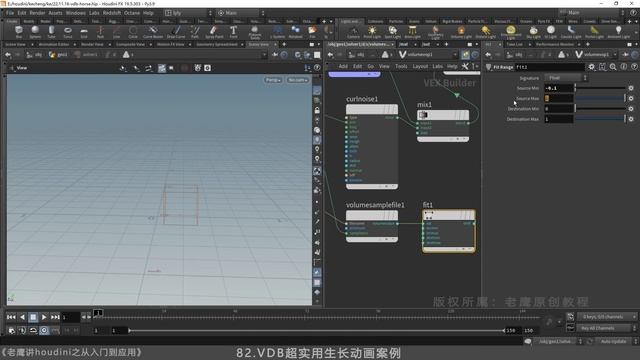Screen dimensions: 640x360
Task: Switch to the Geometry Spreadsheet tab
Action: [x=217, y=44]
